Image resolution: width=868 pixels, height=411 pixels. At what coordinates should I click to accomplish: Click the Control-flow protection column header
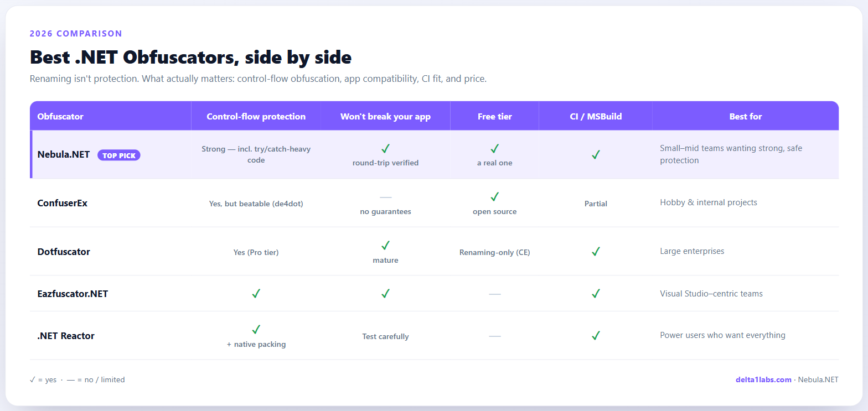click(256, 116)
